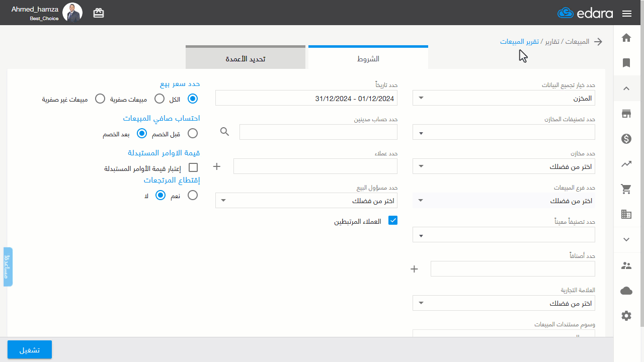The width and height of the screenshot is (644, 362).
Task: Select لا for إقتطاع المرتجعات
Action: pyautogui.click(x=160, y=195)
